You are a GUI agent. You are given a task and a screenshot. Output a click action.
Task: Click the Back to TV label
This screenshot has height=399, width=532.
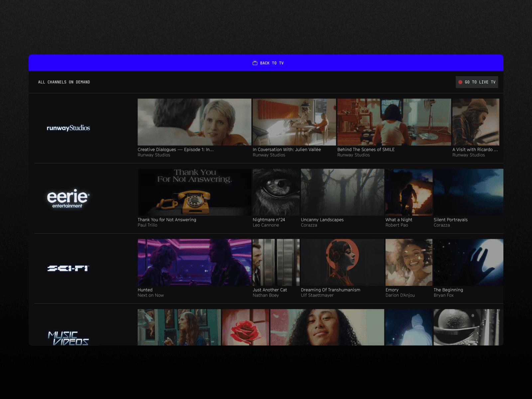[x=272, y=63]
